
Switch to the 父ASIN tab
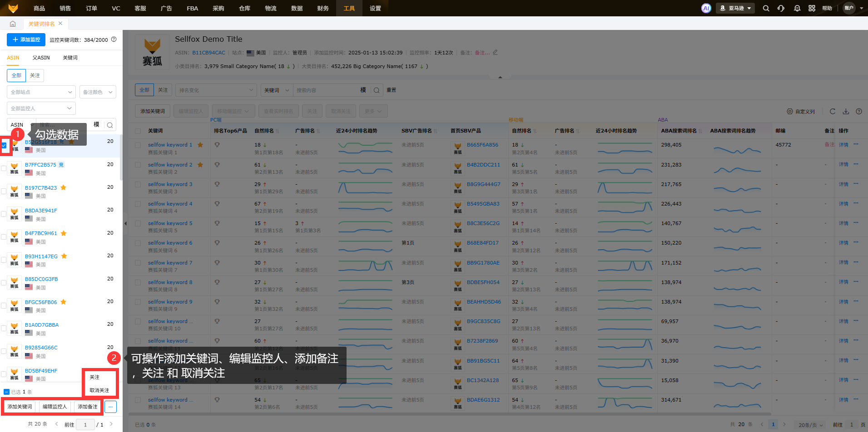tap(41, 58)
